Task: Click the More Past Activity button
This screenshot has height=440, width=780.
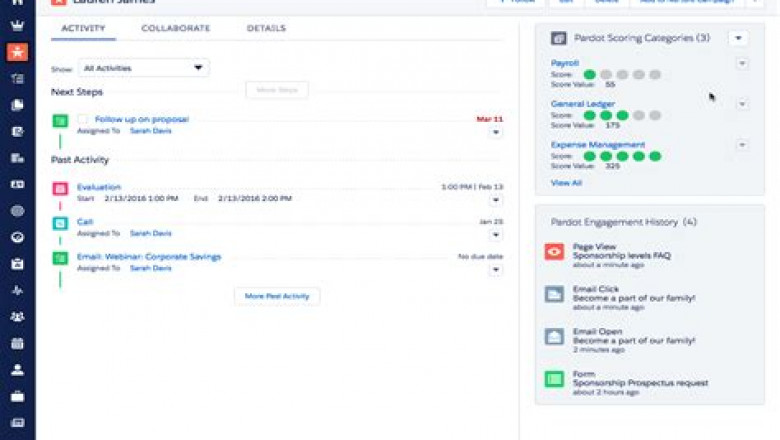Action: 277,296
